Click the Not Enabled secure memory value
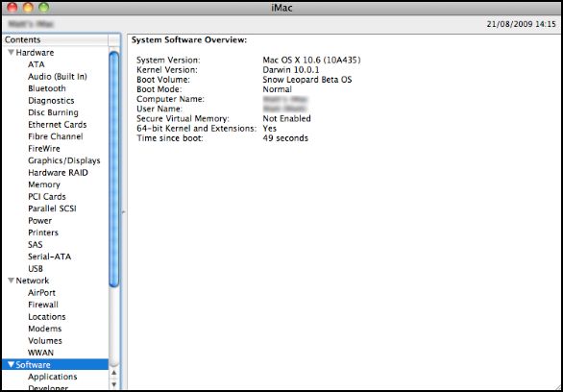Screen dimensions: 563x392 pos(287,119)
